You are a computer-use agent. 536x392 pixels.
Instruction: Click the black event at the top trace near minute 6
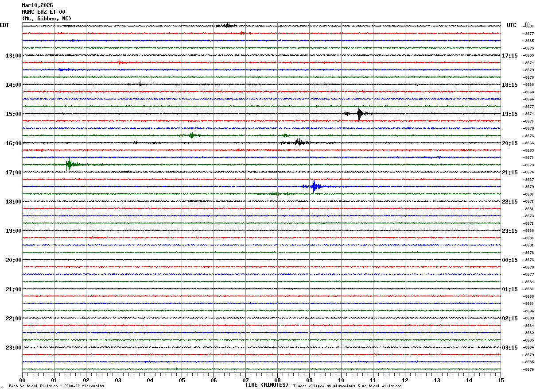click(227, 26)
